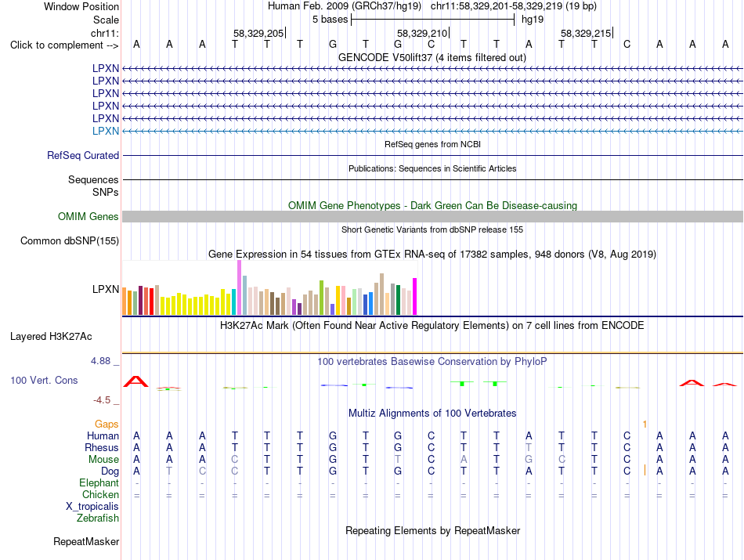Click the 'Human' alignment row label

coord(103,435)
